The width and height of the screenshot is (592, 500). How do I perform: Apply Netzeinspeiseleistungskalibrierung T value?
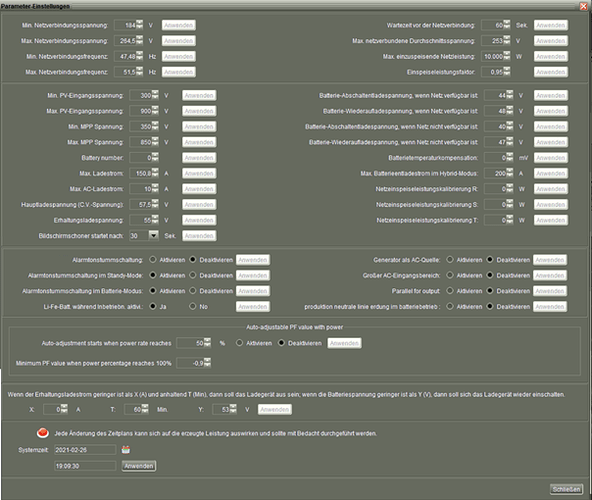(x=550, y=220)
